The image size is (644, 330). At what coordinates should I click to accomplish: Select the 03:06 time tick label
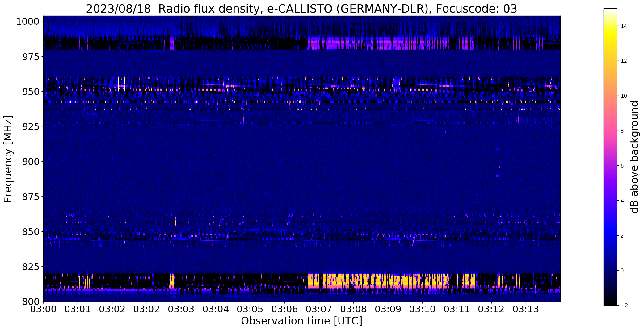point(284,309)
